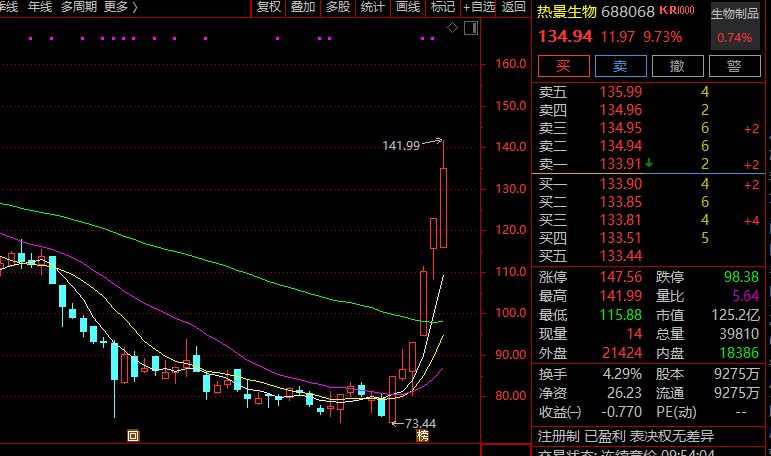Switch to the 年线 yearly chart tab
The image size is (771, 456).
pyautogui.click(x=40, y=7)
